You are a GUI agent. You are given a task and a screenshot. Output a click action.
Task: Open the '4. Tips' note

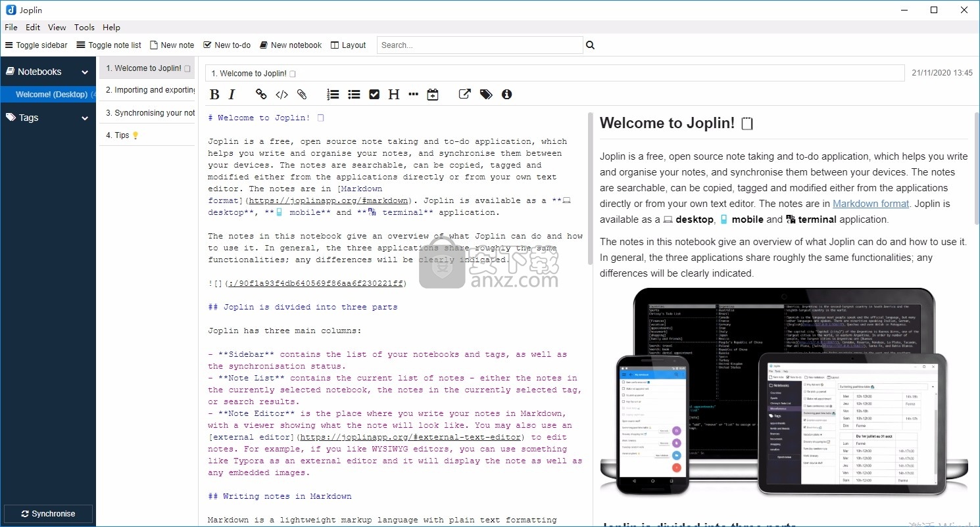[x=147, y=135]
